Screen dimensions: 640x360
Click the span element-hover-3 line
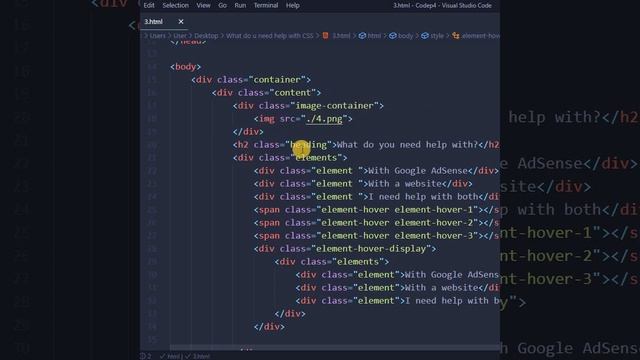click(376, 236)
